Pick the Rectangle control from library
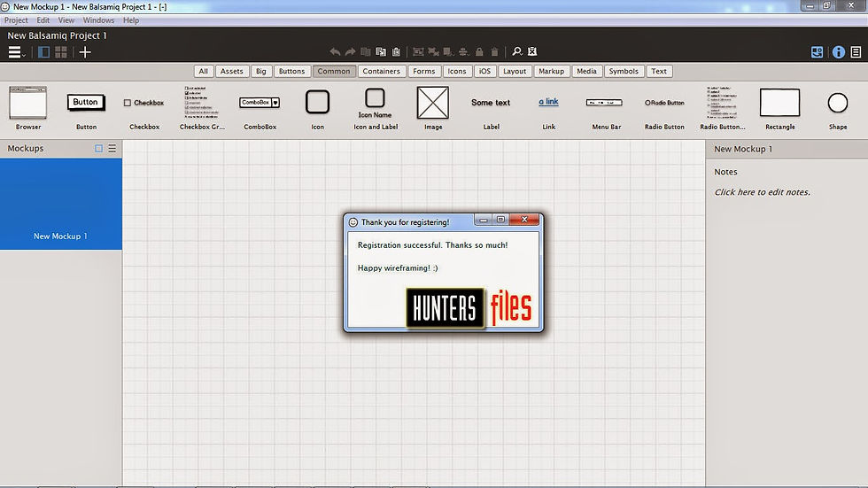The height and width of the screenshot is (488, 868). 780,108
